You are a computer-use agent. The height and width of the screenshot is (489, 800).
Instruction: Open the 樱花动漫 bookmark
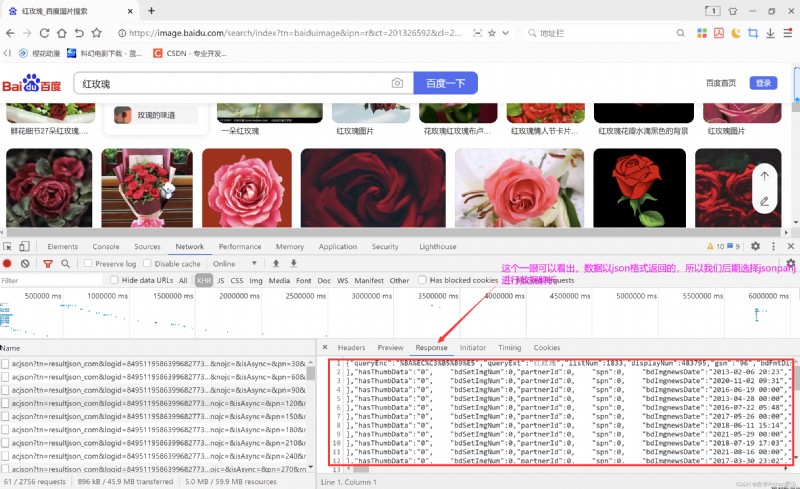[39, 53]
